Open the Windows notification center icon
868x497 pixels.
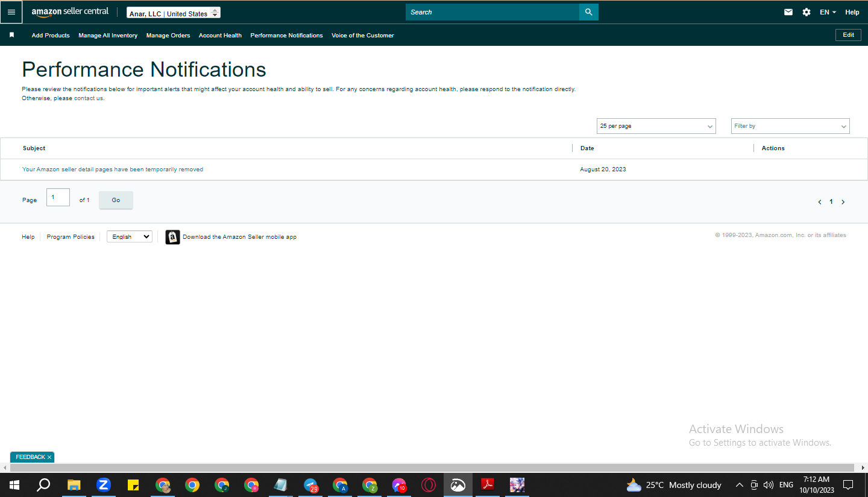848,485
